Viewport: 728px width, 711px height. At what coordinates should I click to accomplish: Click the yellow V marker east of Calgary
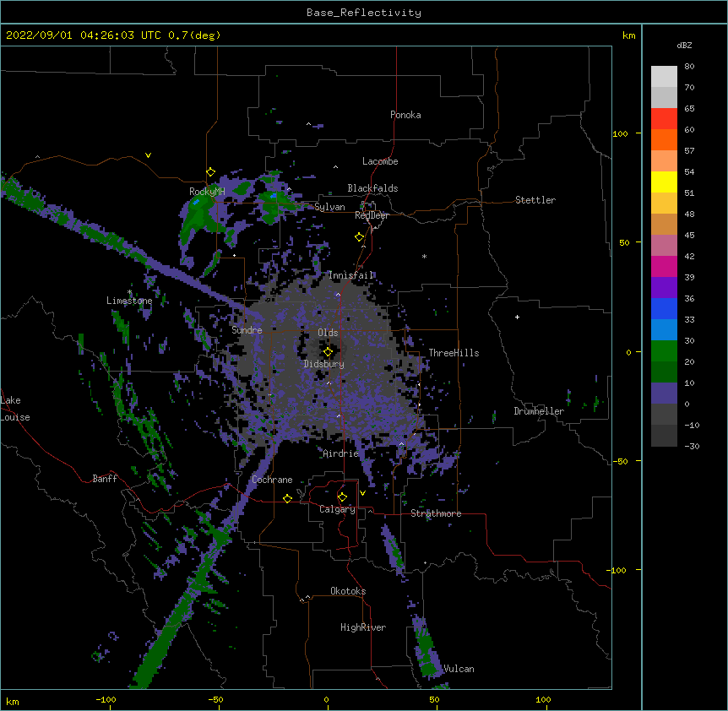362,493
